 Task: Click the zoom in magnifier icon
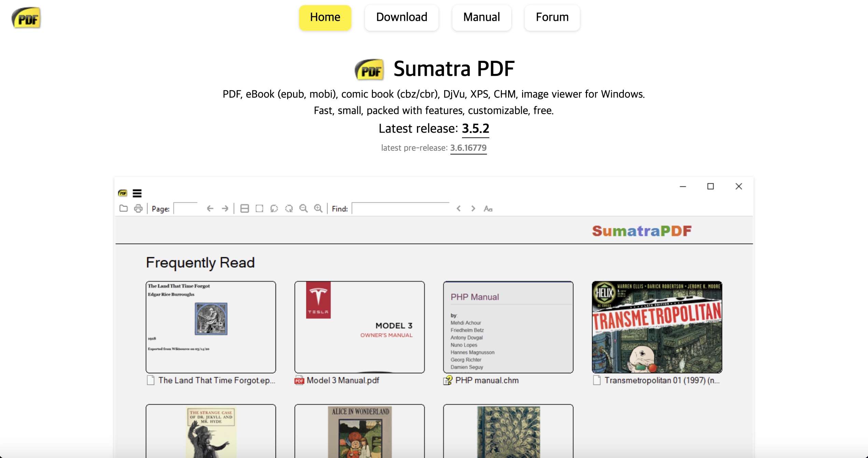tap(318, 208)
